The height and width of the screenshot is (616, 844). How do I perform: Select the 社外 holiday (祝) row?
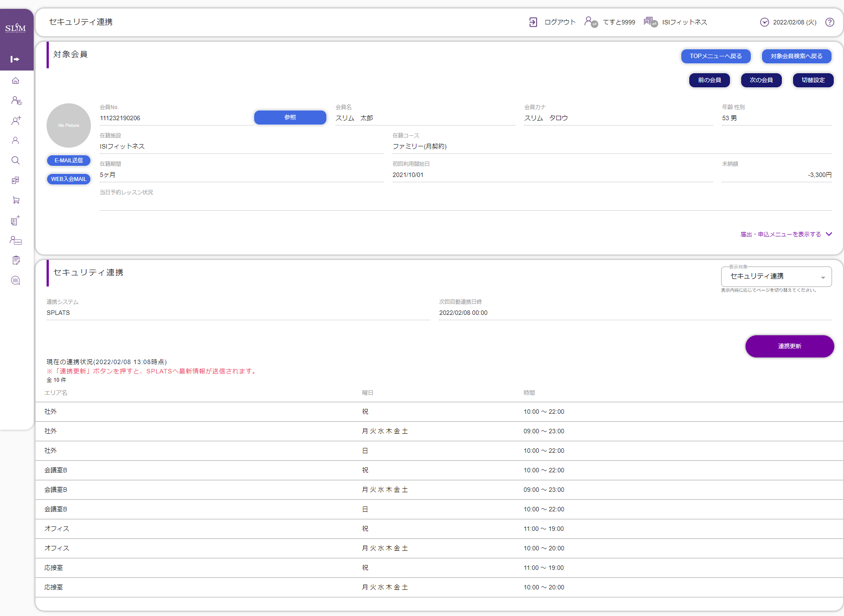pyautogui.click(x=439, y=412)
